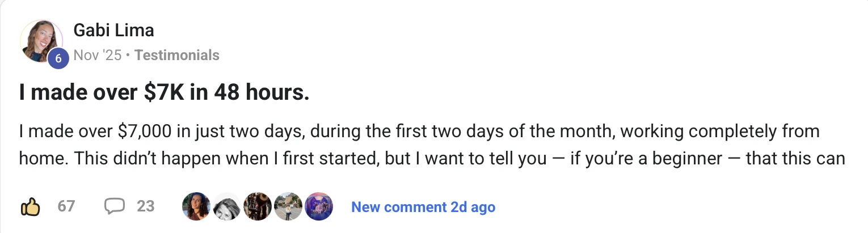The width and height of the screenshot is (868, 233).
Task: Open comments via the speech bubble icon
Action: 114,206
